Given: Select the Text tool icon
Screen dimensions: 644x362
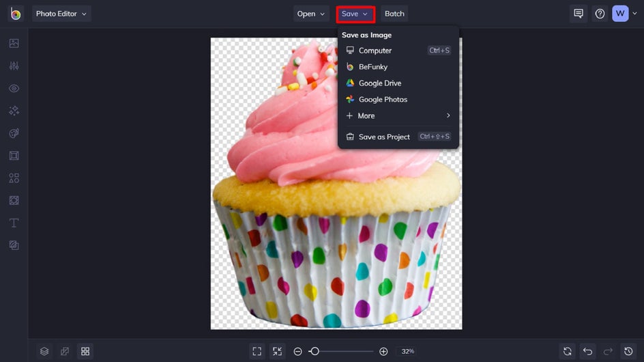Looking at the screenshot, I should 14,223.
